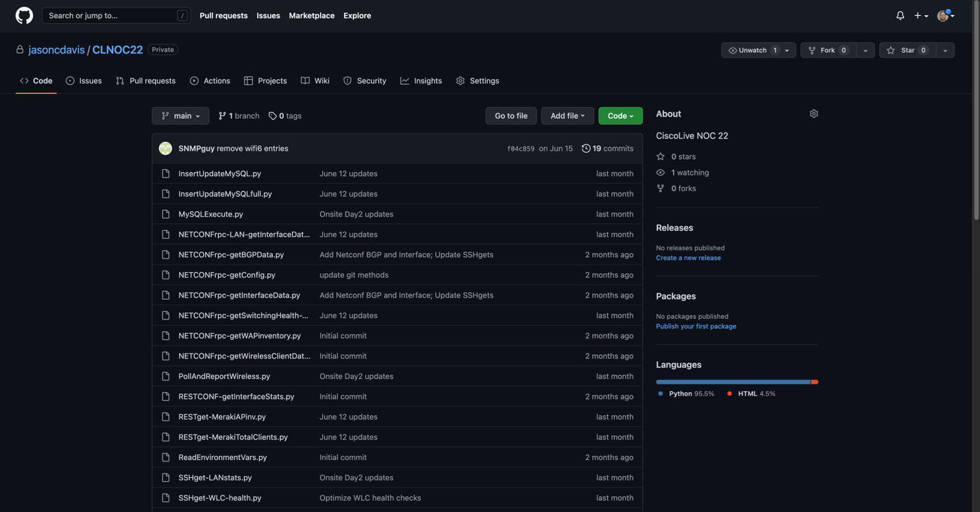Image resolution: width=980 pixels, height=512 pixels.
Task: Switch to the Actions tab
Action: (x=210, y=81)
